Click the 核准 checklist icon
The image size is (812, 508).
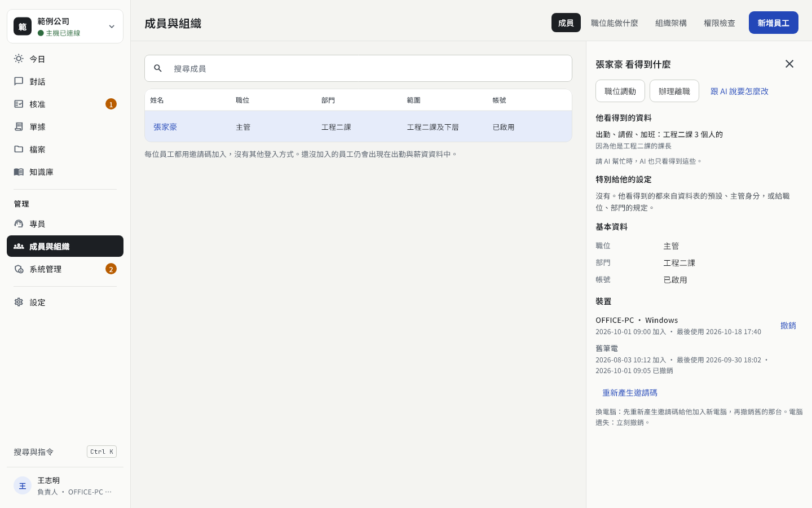pyautogui.click(x=19, y=104)
